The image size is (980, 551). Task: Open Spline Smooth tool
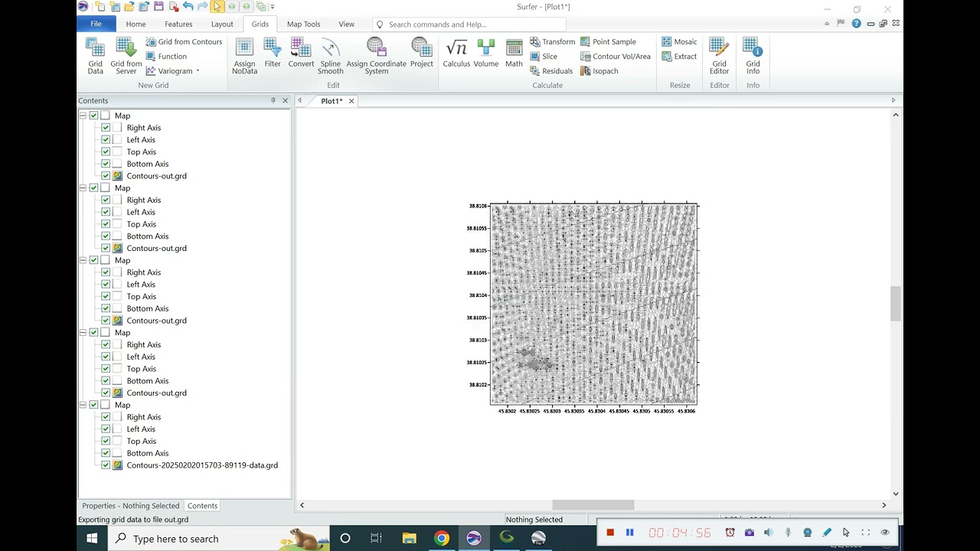pyautogui.click(x=330, y=56)
